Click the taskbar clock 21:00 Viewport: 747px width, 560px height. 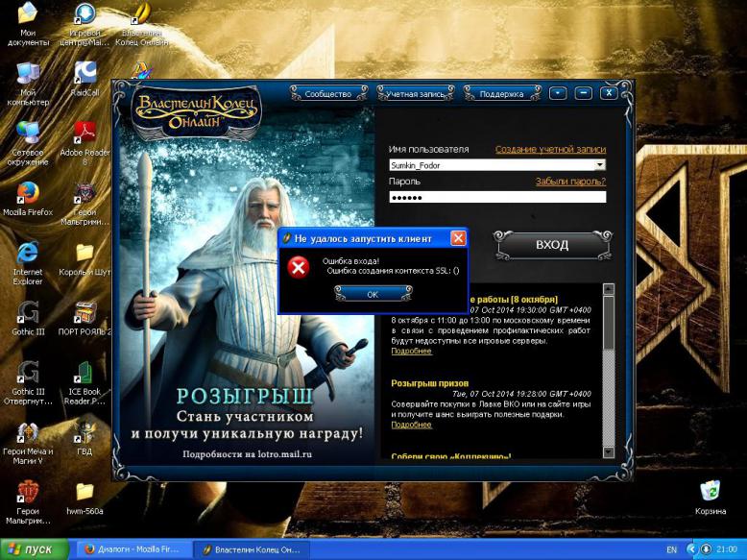tap(726, 549)
